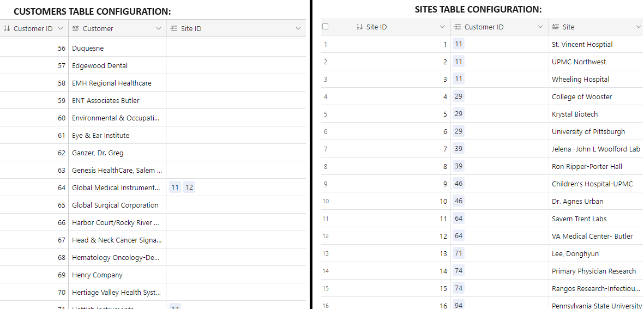The width and height of the screenshot is (644, 309).
Task: Click text-type icon beside Site header
Action: pos(556,27)
